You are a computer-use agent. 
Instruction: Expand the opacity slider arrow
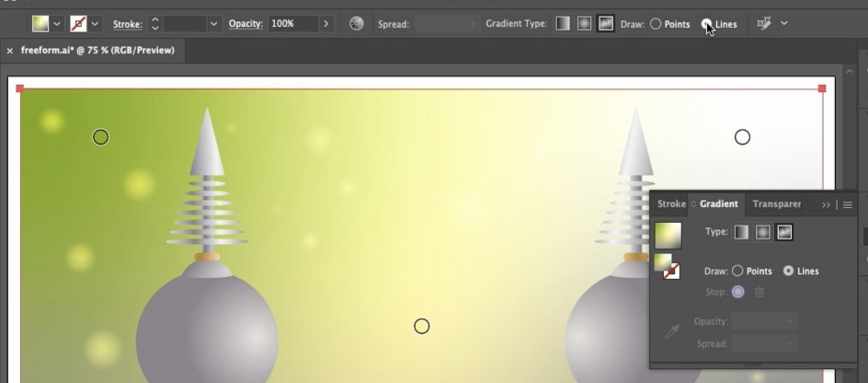(x=326, y=23)
